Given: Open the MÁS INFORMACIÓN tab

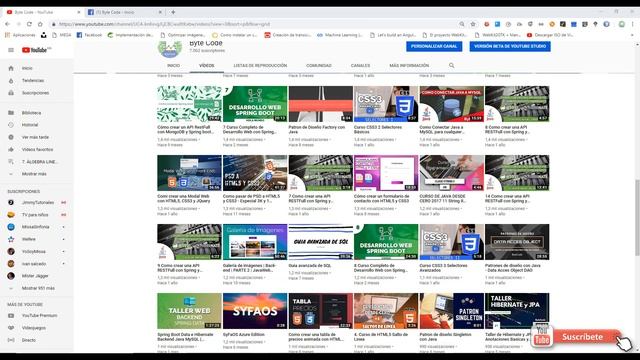Looking at the screenshot, I should tap(409, 65).
